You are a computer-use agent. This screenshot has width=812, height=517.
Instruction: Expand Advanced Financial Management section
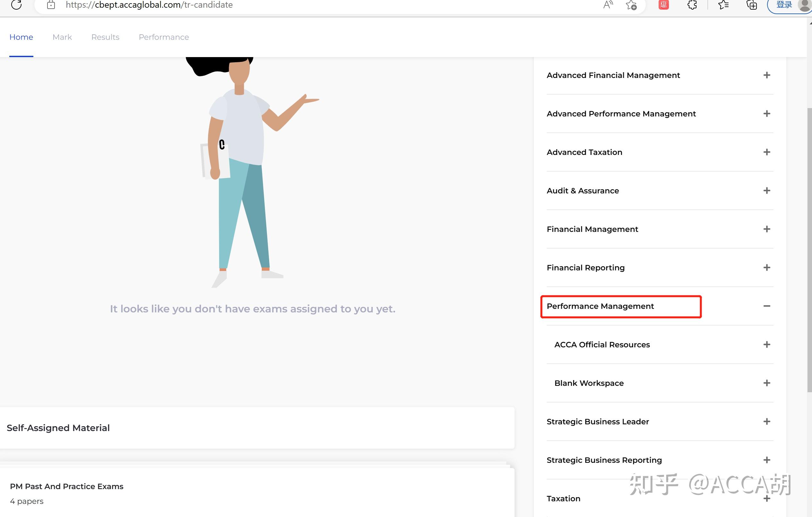(766, 75)
